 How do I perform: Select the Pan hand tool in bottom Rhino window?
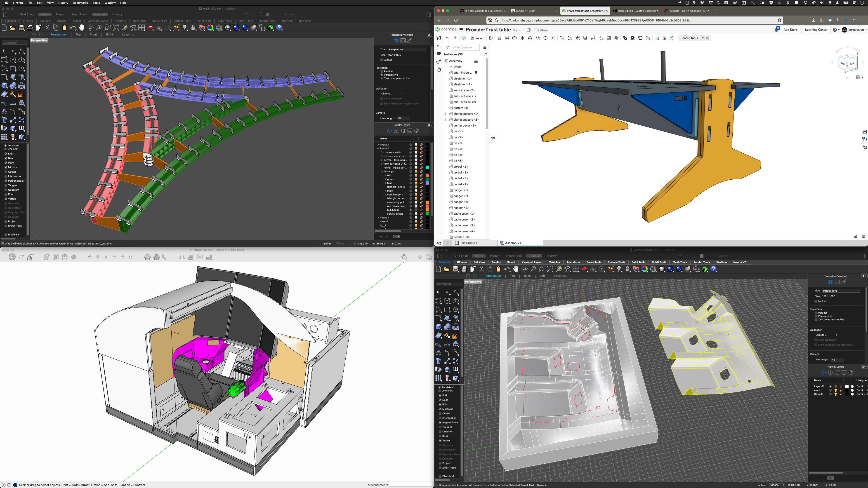(516, 269)
